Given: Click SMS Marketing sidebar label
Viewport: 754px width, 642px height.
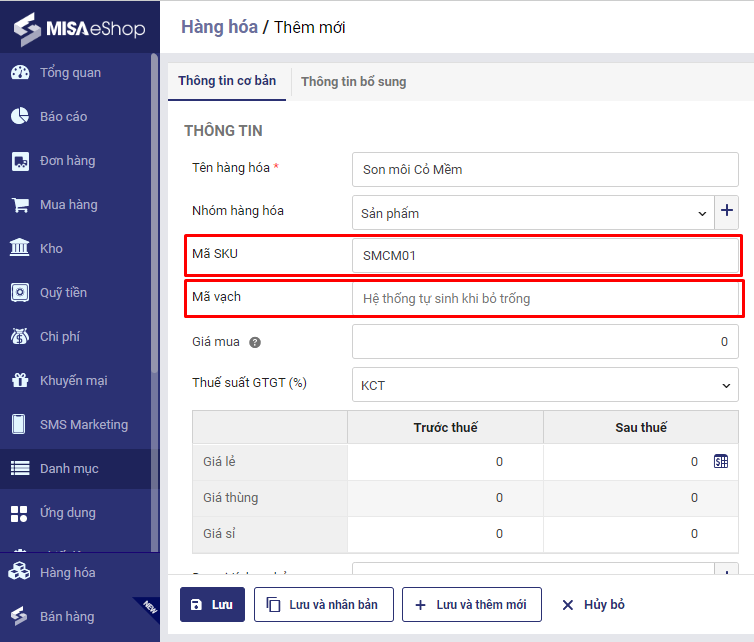Looking at the screenshot, I should point(84,425).
